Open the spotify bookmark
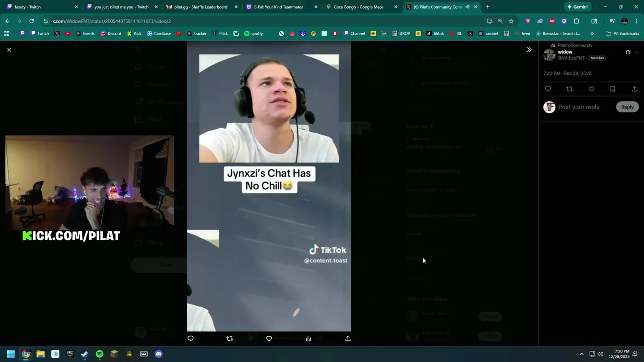 point(254,34)
